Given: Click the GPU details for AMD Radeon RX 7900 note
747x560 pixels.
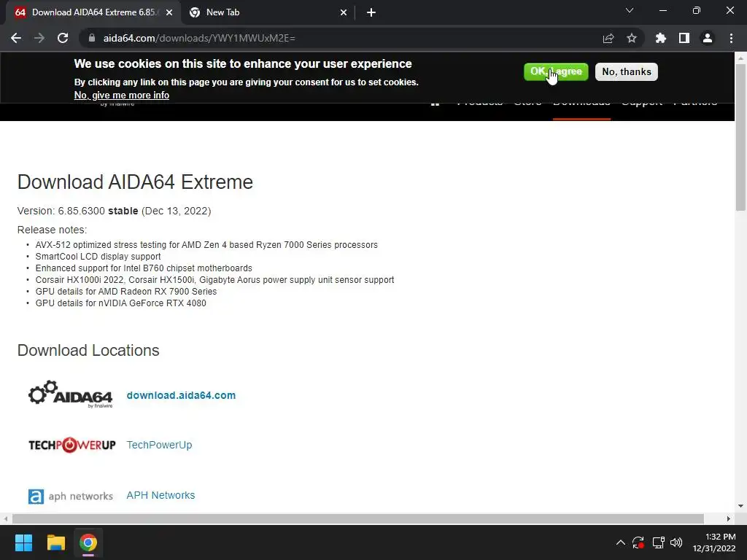Looking at the screenshot, I should pyautogui.click(x=126, y=292).
